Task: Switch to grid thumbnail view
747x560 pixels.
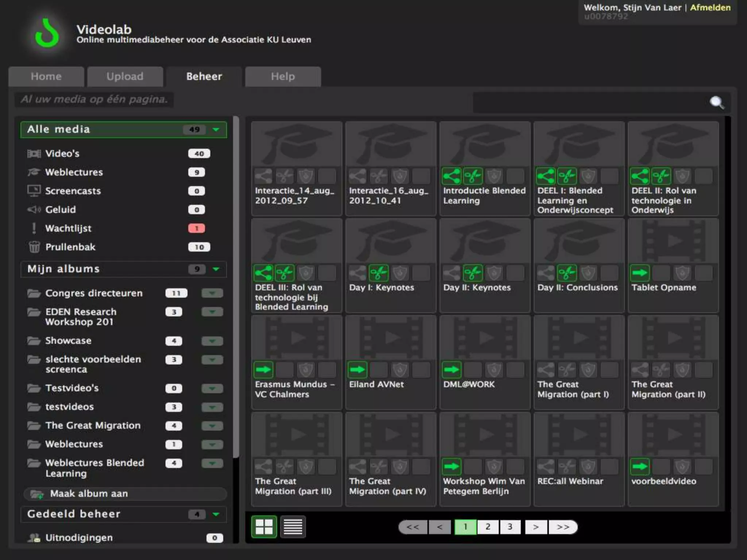Action: pyautogui.click(x=264, y=527)
